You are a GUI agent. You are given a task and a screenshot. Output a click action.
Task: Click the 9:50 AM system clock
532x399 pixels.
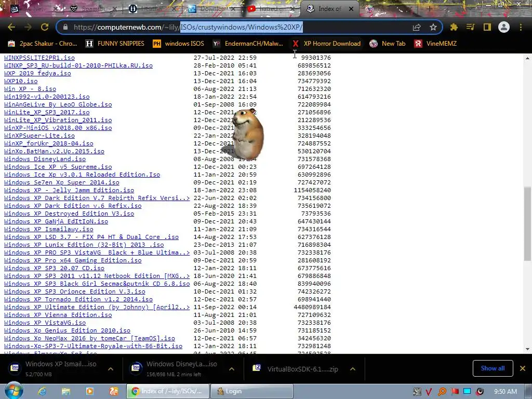tap(506, 392)
